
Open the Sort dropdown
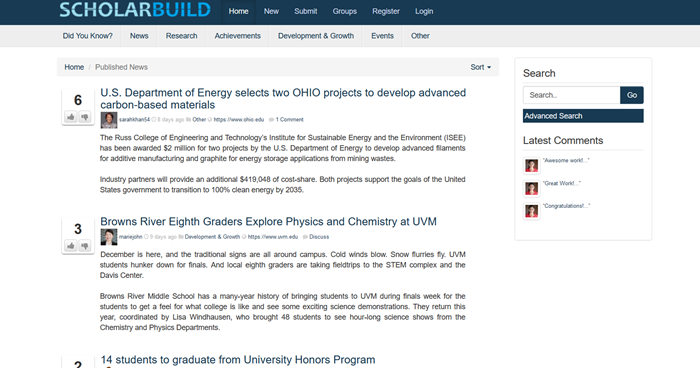pyautogui.click(x=481, y=67)
